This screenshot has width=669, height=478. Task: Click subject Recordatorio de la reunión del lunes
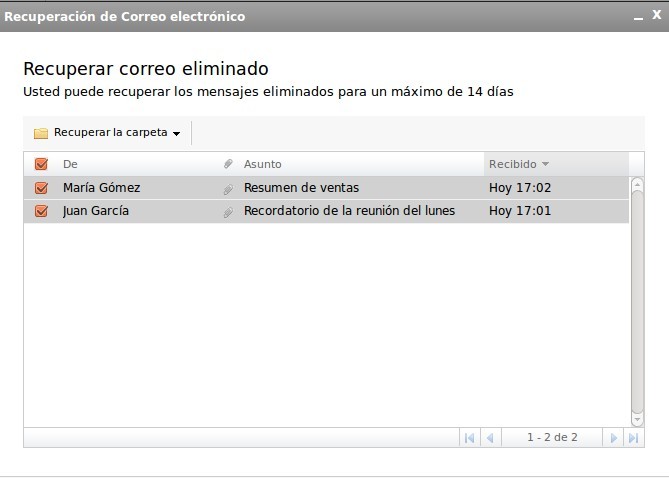tap(349, 211)
